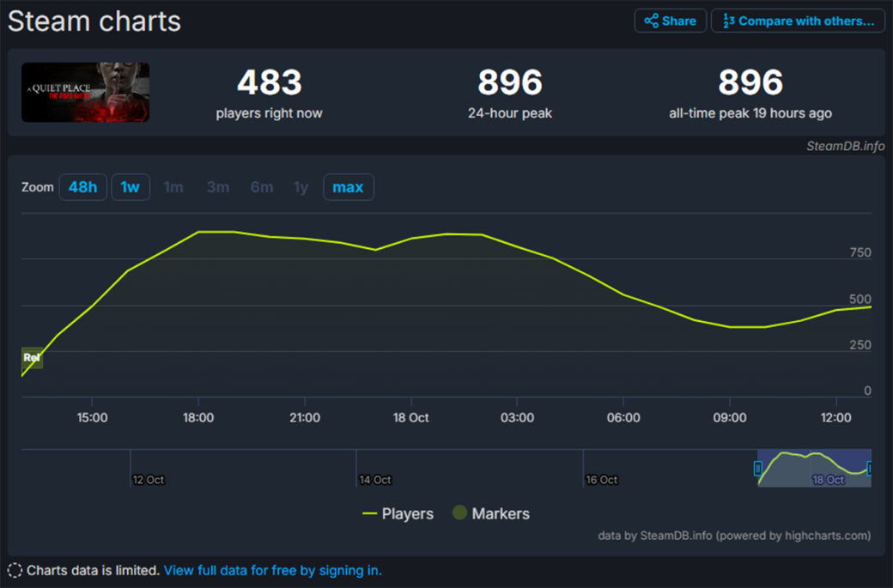Click the limited data circle icon
Image resolution: width=893 pixels, height=588 pixels.
15,570
